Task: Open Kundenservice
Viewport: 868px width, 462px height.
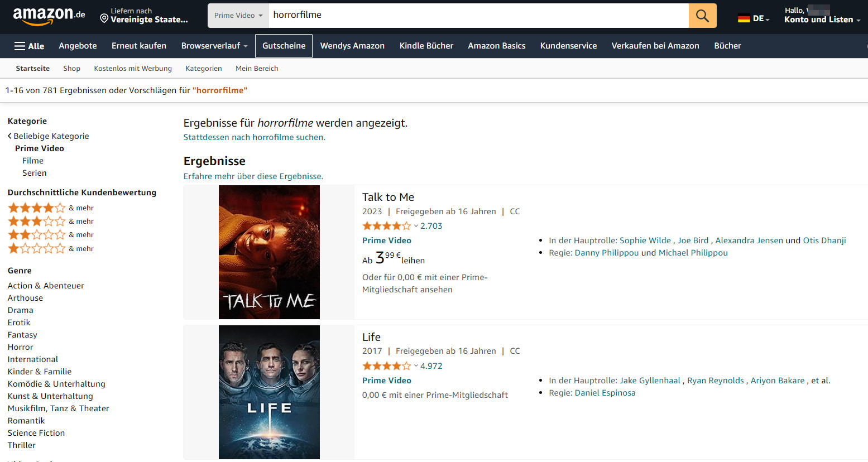Action: click(x=568, y=46)
